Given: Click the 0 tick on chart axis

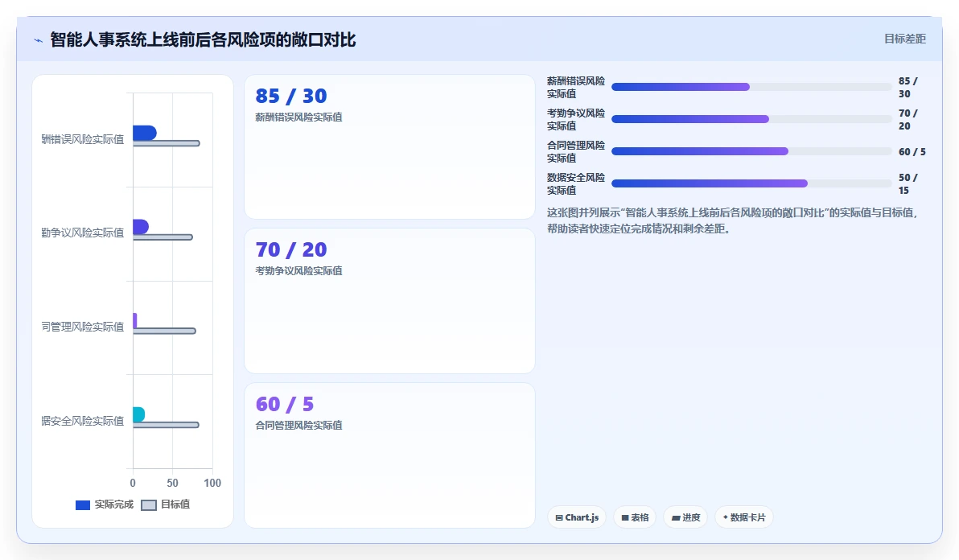Looking at the screenshot, I should click(x=133, y=483).
